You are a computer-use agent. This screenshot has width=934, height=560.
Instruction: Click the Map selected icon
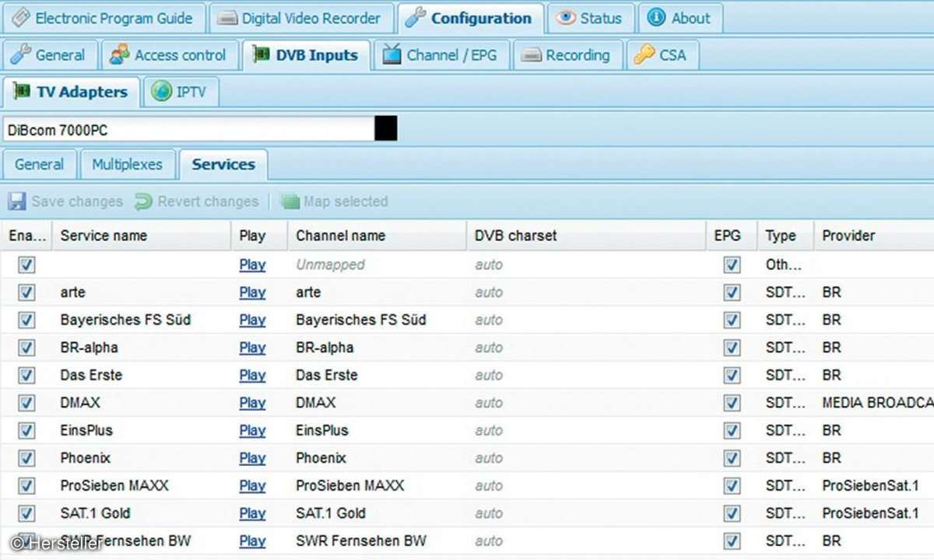(290, 202)
